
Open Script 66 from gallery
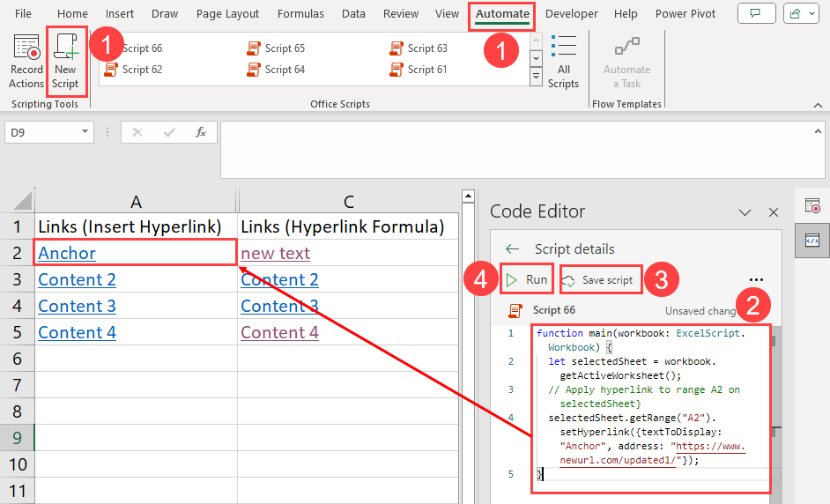(142, 48)
